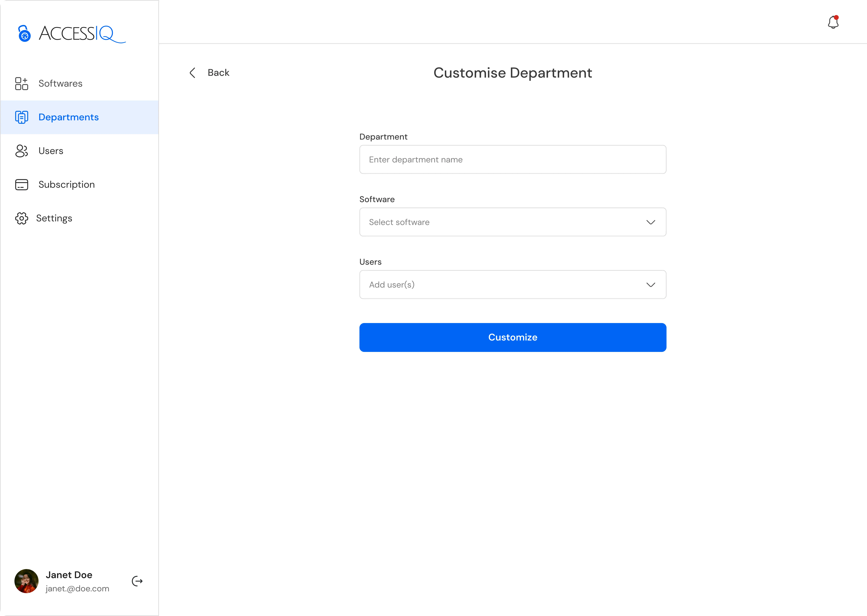867x616 pixels.
Task: Click the Software field chevron arrow
Action: (x=651, y=222)
